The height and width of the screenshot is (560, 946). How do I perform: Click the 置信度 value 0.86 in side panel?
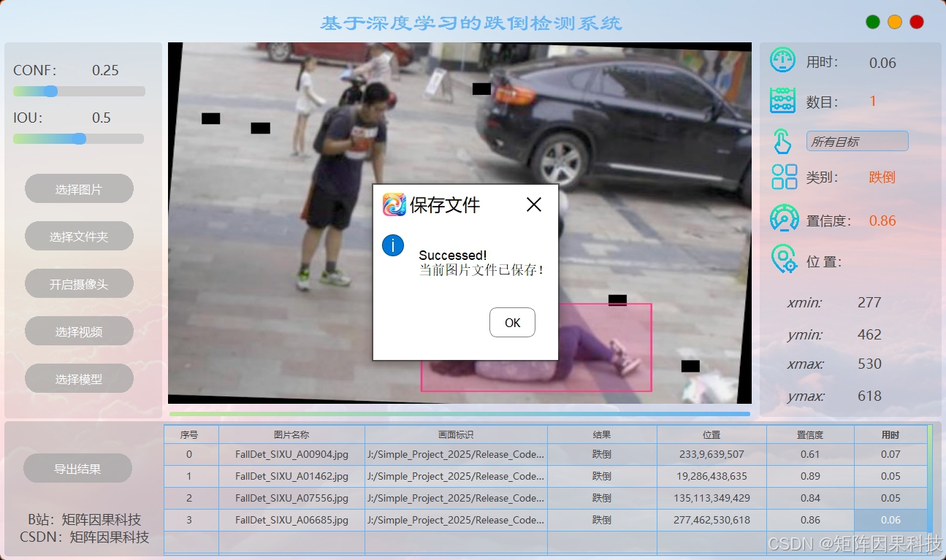[x=882, y=220]
